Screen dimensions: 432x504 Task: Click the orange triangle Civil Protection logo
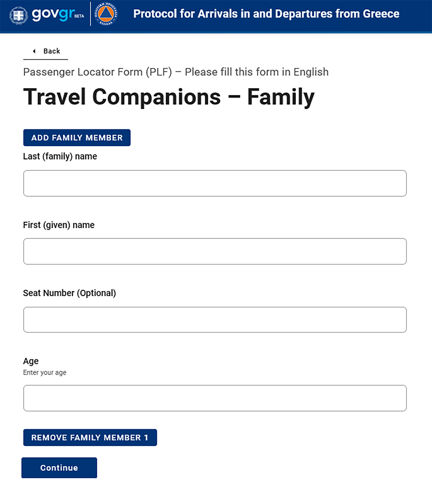(x=106, y=14)
